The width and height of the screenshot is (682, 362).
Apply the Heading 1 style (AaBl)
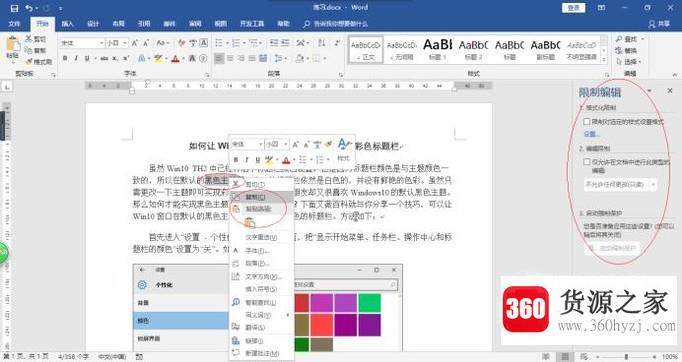pos(438,49)
